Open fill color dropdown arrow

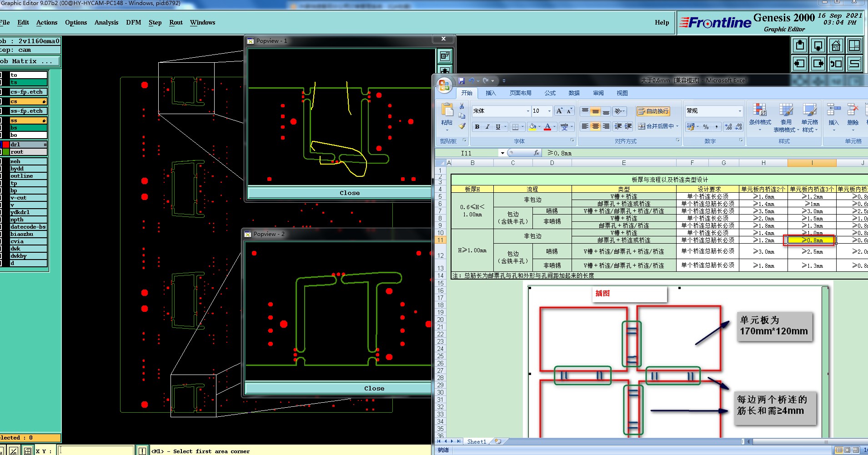pos(539,127)
